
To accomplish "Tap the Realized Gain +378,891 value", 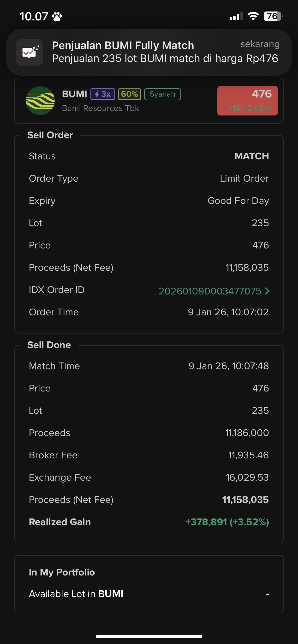I will tap(227, 522).
